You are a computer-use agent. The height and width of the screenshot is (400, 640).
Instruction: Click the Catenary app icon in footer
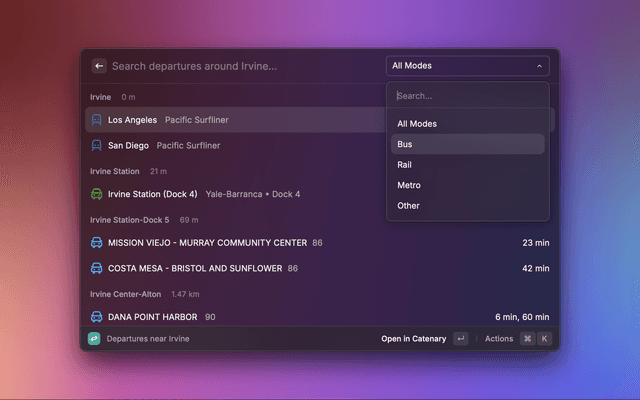[94, 339]
